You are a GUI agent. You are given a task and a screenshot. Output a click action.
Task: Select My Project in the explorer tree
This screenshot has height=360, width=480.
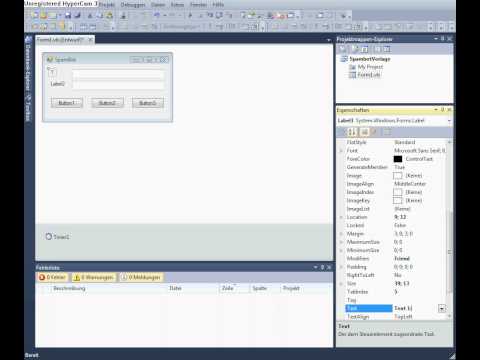point(370,67)
